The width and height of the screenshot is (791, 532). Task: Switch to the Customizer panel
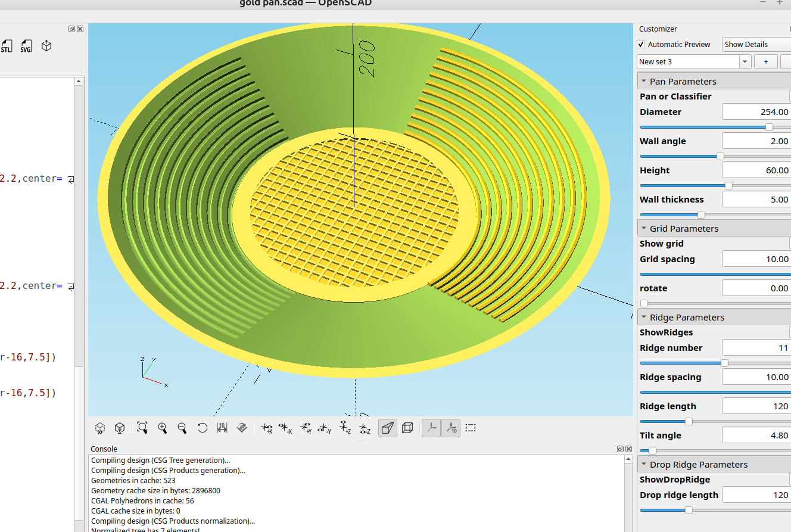(658, 29)
